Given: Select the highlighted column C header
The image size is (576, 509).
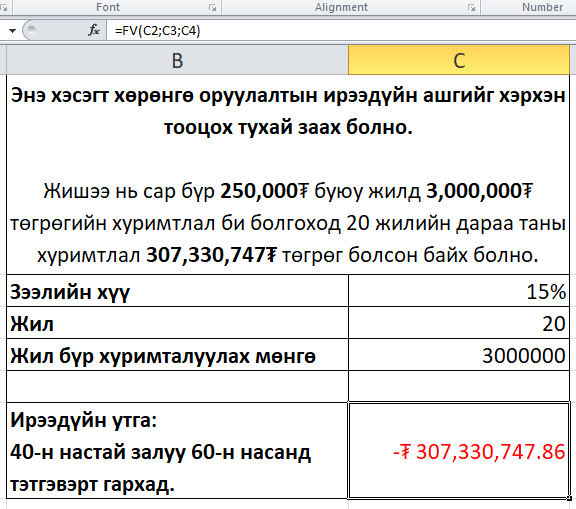Looking at the screenshot, I should coord(459,60).
